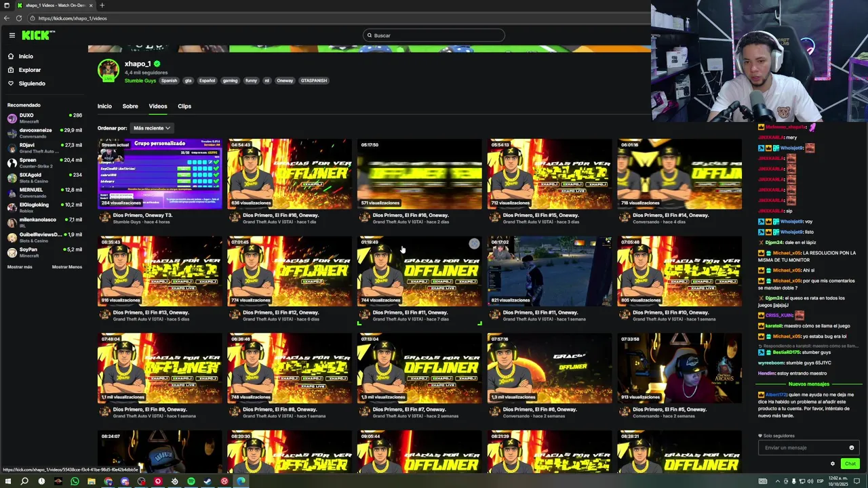
Task: Open Windows notification center icon
Action: click(857, 481)
